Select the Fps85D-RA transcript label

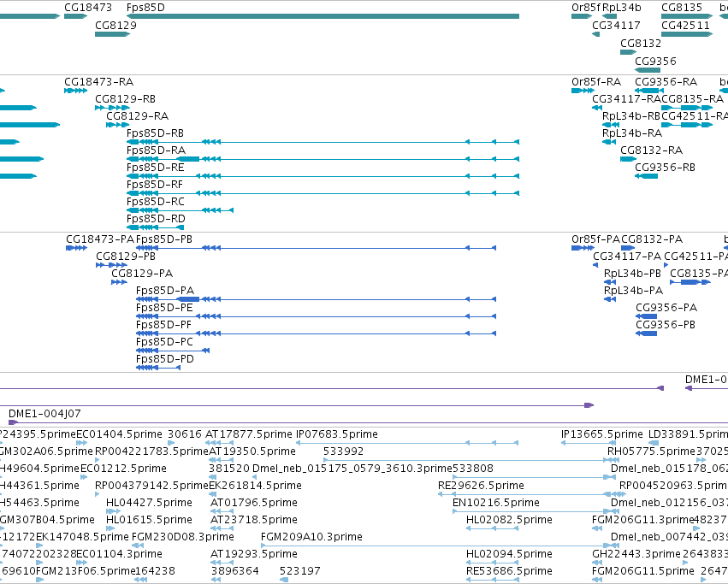point(156,150)
